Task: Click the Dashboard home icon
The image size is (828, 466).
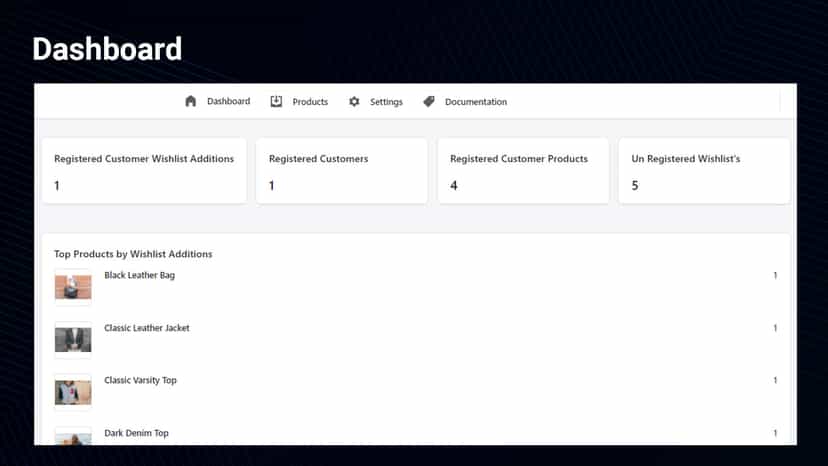Action: (191, 101)
